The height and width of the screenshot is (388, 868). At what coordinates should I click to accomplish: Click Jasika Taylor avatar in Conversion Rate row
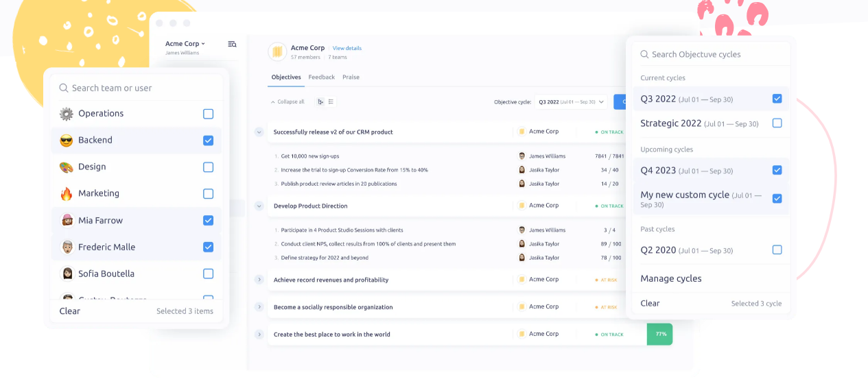coord(522,170)
